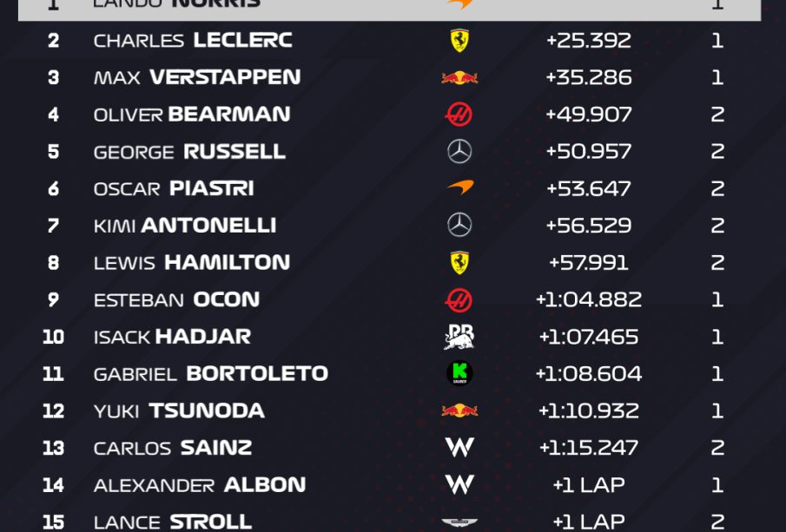Click the +25.392 gap time for Leclerc
Image resolution: width=786 pixels, height=532 pixels.
click(x=589, y=41)
